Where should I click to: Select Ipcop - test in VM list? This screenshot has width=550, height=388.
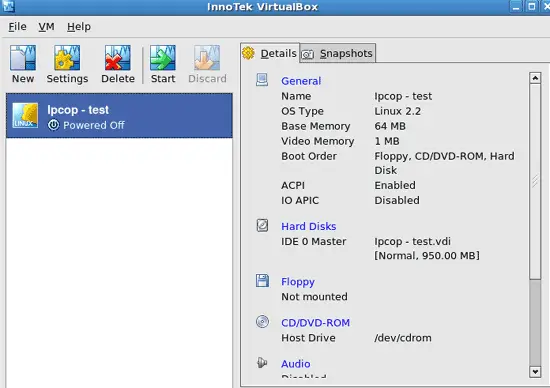[119, 116]
